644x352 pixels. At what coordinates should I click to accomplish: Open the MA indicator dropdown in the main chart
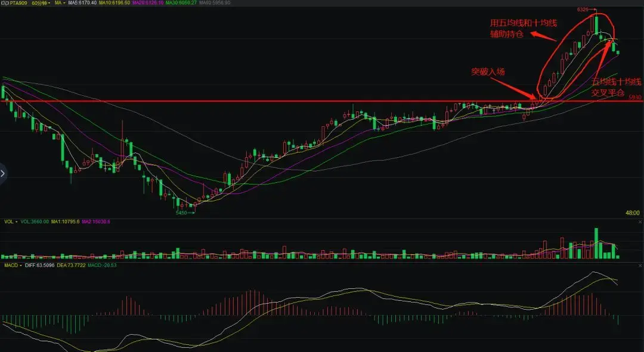coord(60,3)
